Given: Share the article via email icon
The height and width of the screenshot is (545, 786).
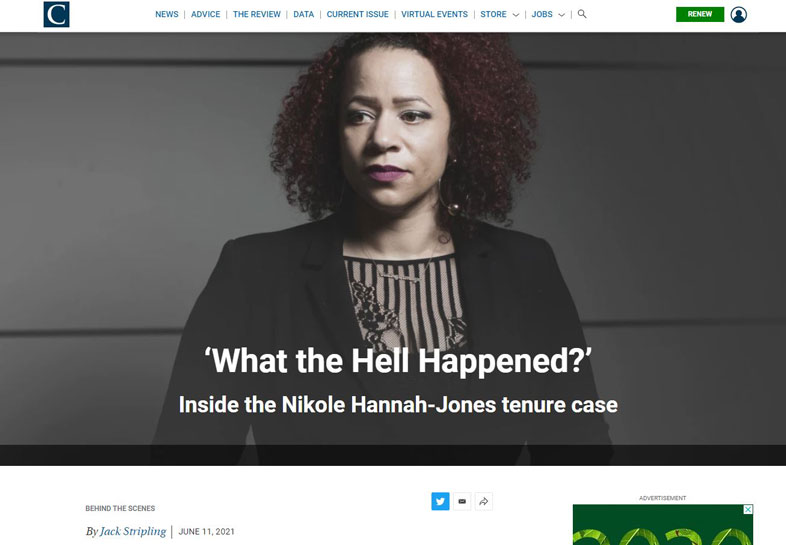Looking at the screenshot, I should pos(462,501).
